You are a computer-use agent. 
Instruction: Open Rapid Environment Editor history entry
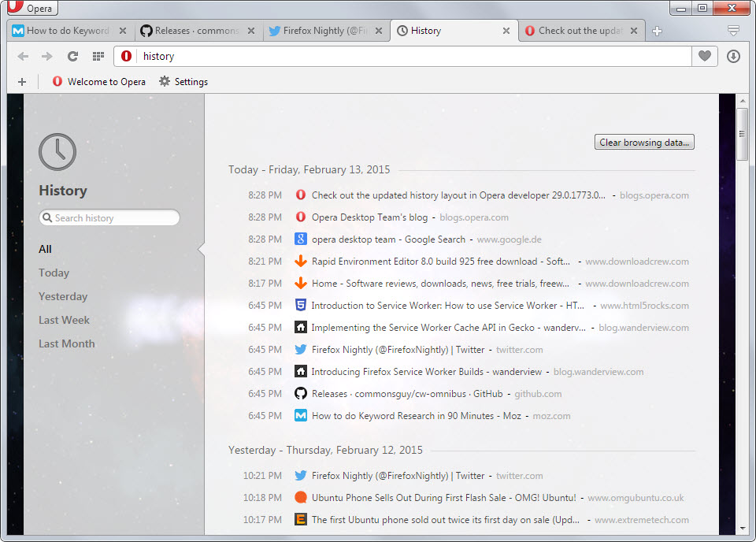tap(441, 262)
